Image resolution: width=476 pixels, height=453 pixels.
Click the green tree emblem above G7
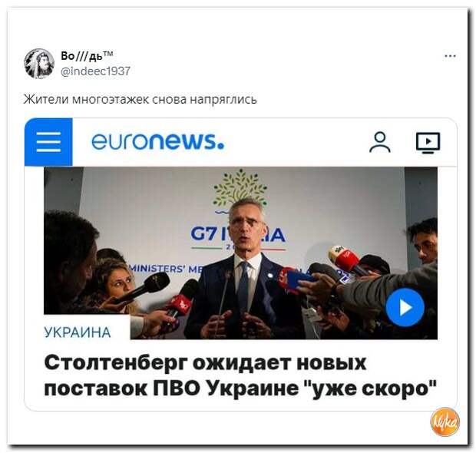tap(240, 187)
